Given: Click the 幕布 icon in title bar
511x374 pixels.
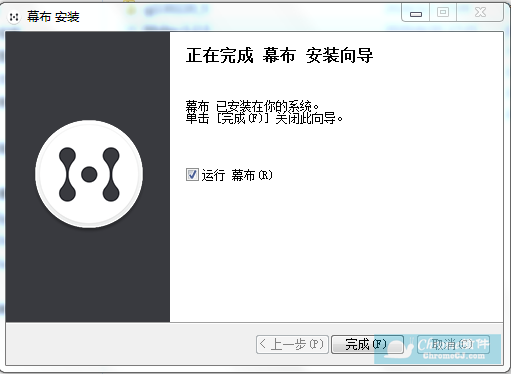Looking at the screenshot, I should (x=14, y=17).
